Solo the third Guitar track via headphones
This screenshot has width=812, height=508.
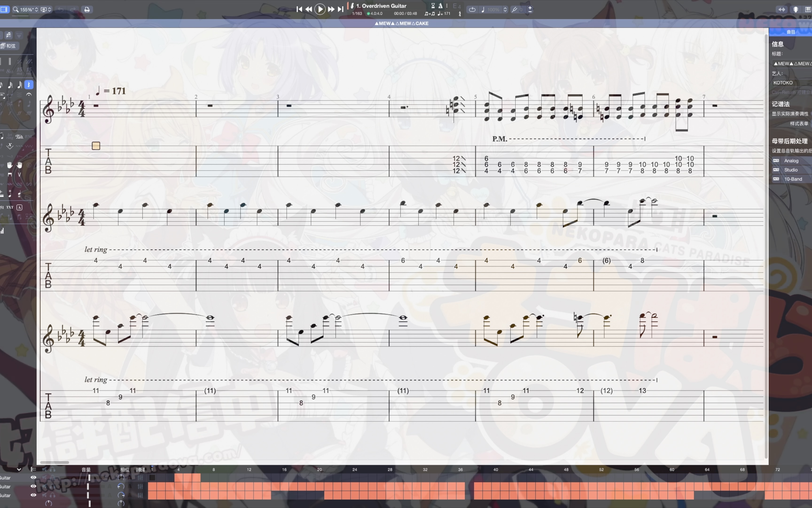tap(52, 495)
